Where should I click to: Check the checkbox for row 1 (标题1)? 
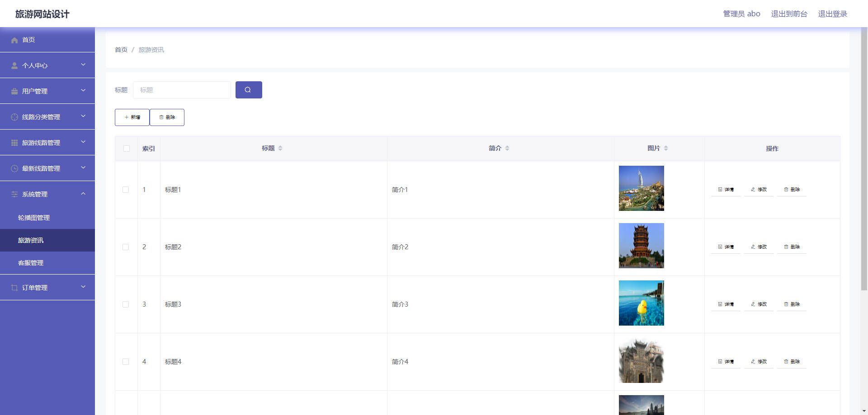[x=126, y=190]
